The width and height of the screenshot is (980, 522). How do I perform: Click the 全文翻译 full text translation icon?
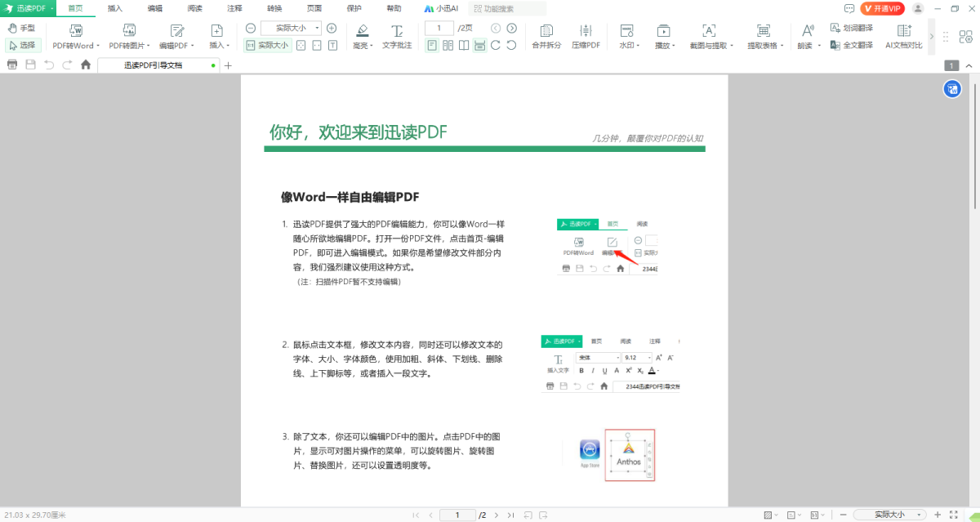(x=835, y=45)
